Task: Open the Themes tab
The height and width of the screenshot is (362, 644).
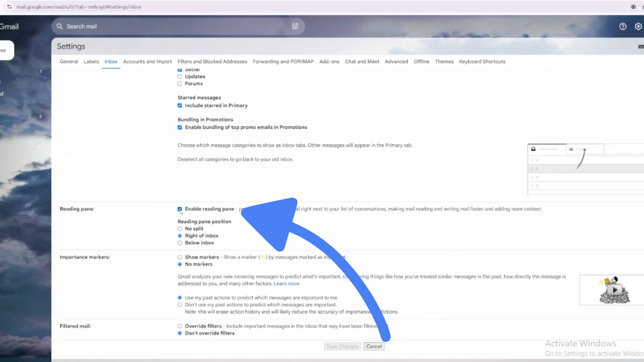Action: pos(444,61)
